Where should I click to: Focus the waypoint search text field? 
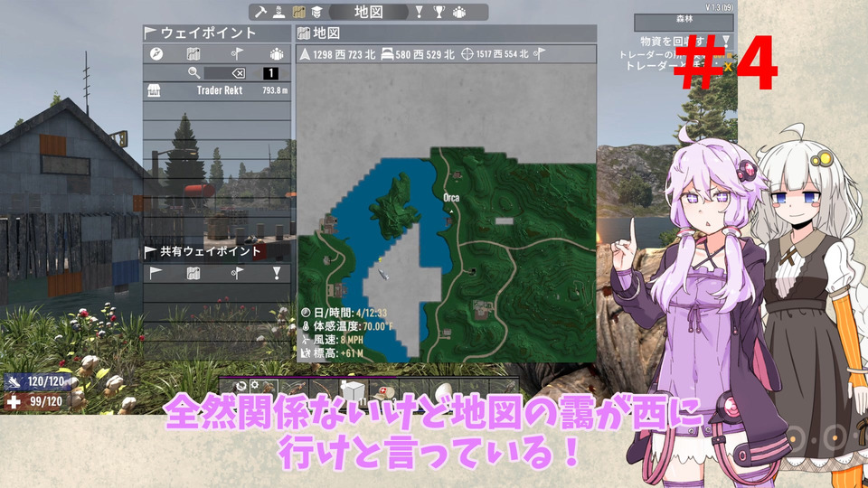225,73
